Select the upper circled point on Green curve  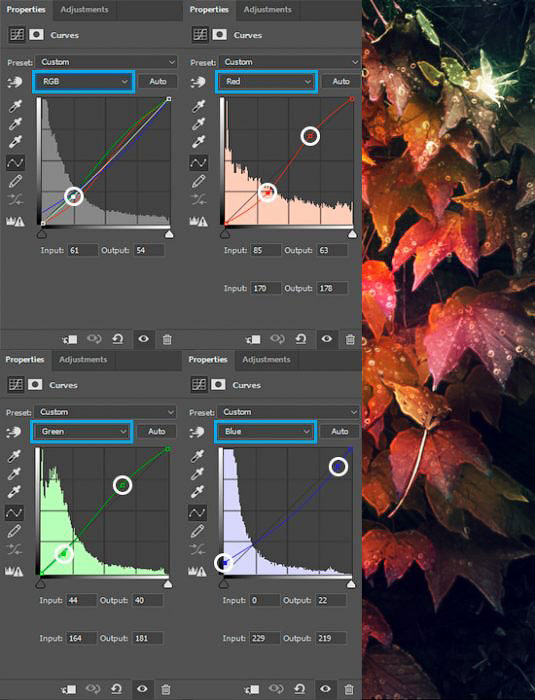coord(123,485)
